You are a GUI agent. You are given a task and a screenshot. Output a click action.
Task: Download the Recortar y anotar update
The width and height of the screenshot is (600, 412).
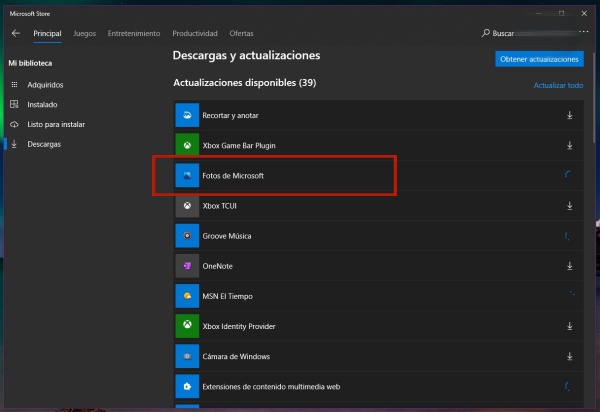coord(569,115)
